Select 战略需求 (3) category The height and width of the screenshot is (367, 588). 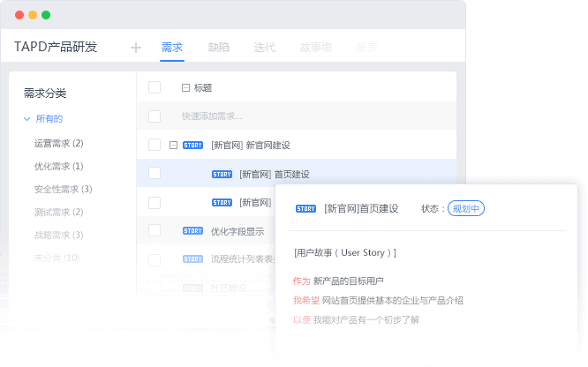point(58,235)
